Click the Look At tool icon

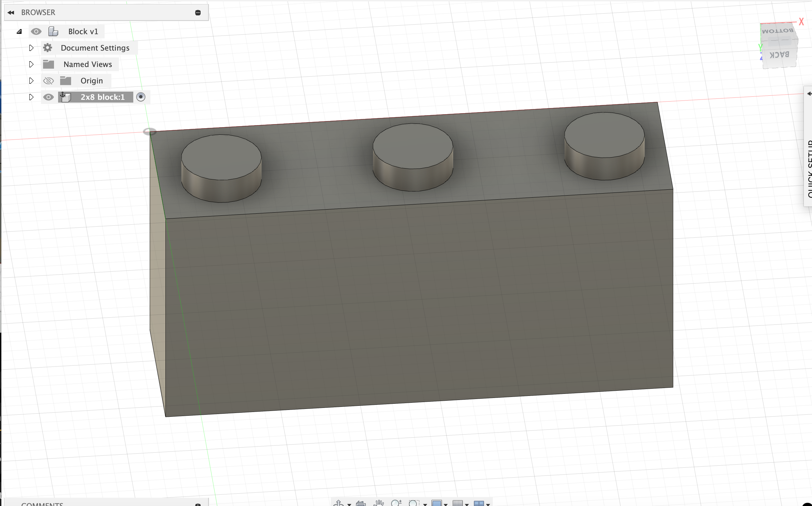[x=361, y=503]
